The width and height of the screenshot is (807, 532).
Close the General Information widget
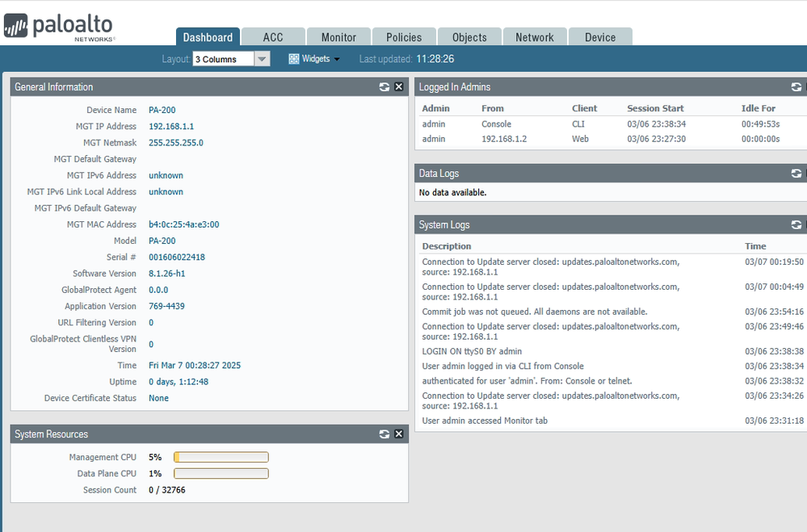pos(399,87)
